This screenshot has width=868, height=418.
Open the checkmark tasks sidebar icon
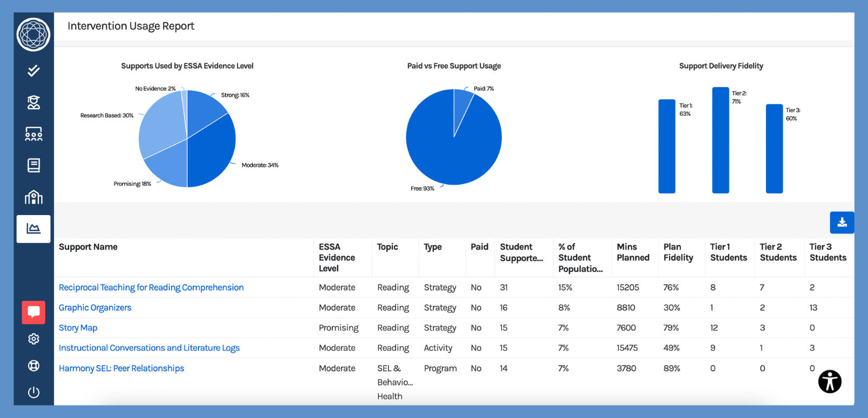(34, 71)
